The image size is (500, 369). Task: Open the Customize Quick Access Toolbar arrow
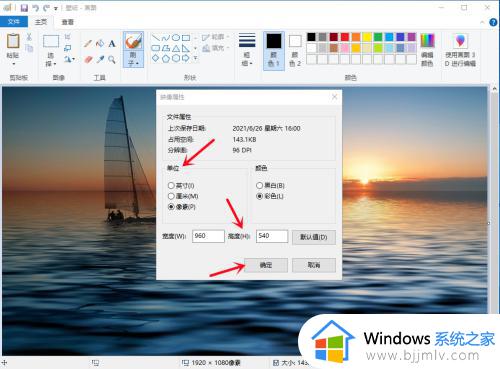coord(56,8)
